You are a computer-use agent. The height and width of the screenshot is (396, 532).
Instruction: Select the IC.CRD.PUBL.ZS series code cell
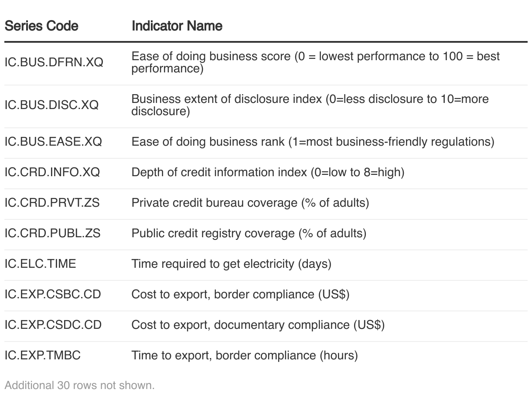pos(52,233)
